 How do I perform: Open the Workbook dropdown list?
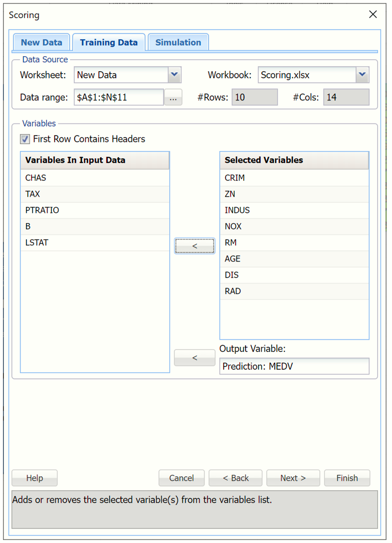(x=362, y=75)
